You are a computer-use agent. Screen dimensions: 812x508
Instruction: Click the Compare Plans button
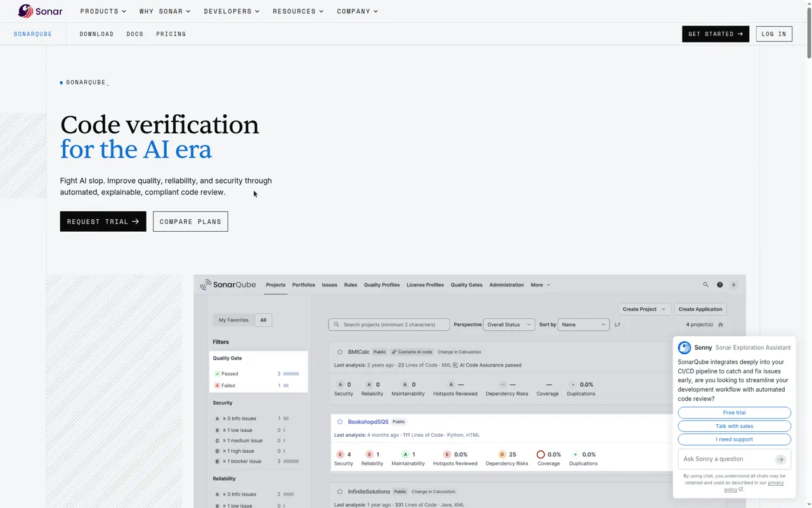click(x=190, y=222)
